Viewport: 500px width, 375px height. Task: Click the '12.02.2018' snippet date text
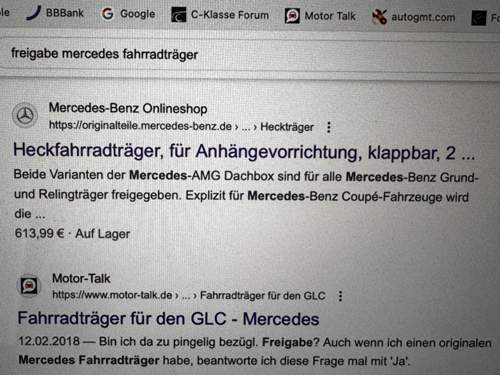49,341
